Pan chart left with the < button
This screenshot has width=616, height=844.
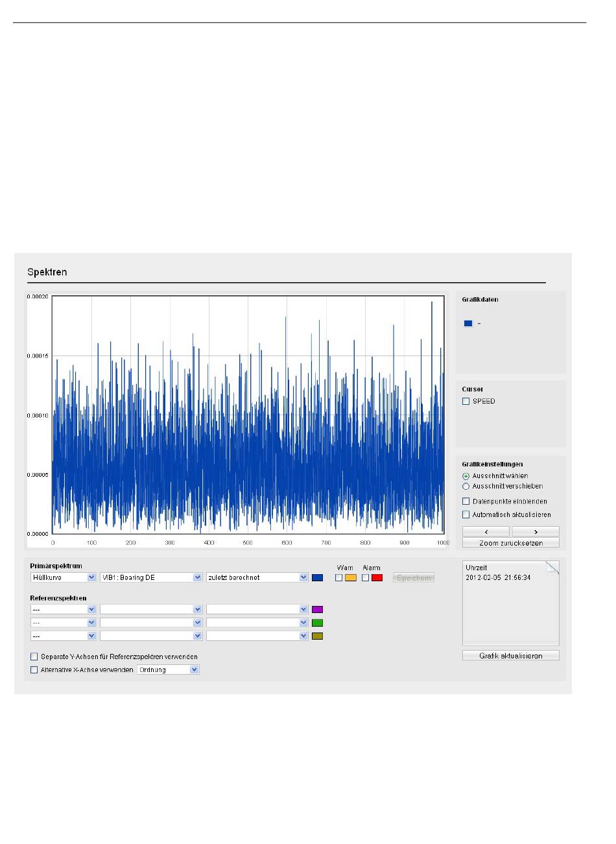point(486,532)
